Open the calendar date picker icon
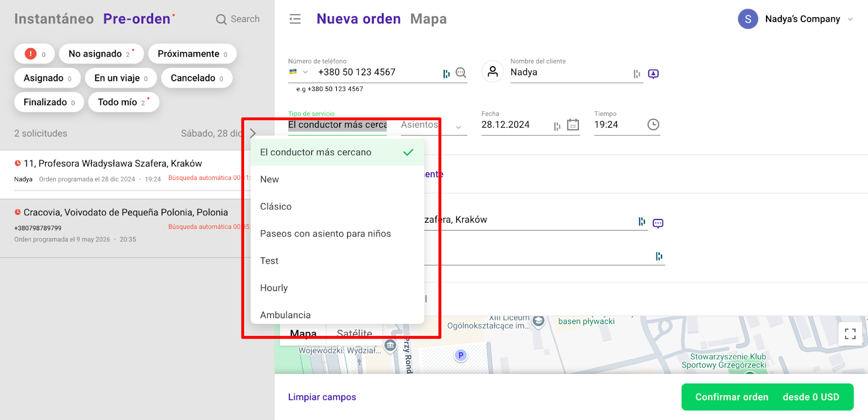This screenshot has height=420, width=868. (x=573, y=125)
